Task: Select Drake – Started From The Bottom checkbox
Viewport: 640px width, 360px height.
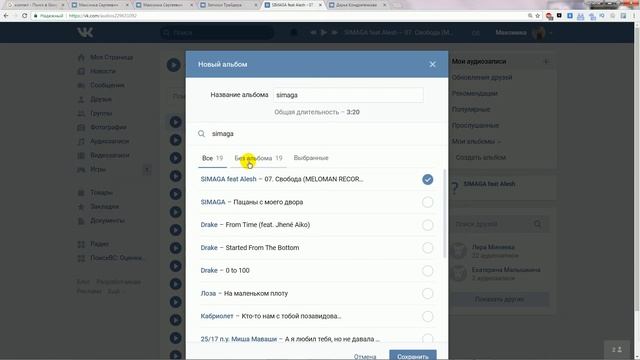Action: click(x=427, y=248)
